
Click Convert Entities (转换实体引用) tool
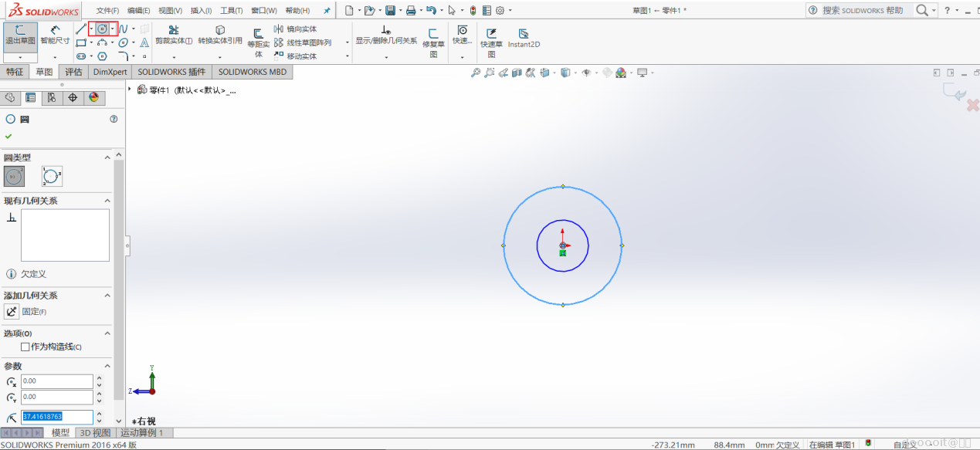pyautogui.click(x=220, y=36)
